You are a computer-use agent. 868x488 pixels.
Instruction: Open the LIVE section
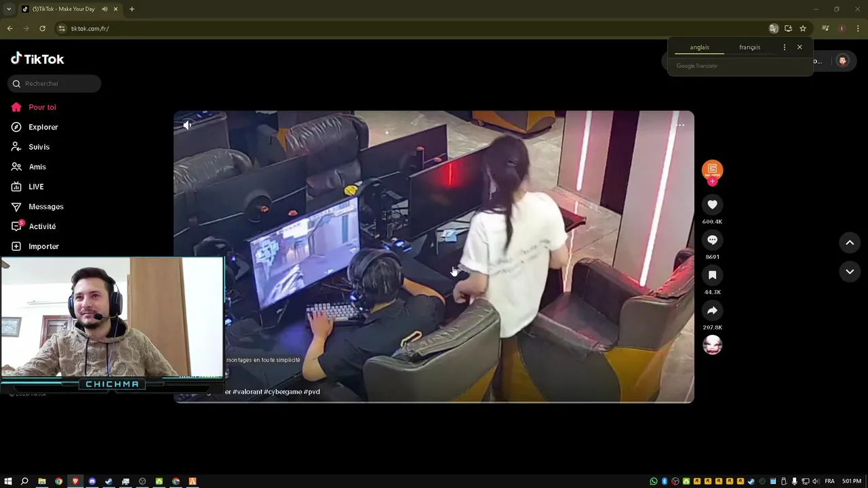(28, 186)
